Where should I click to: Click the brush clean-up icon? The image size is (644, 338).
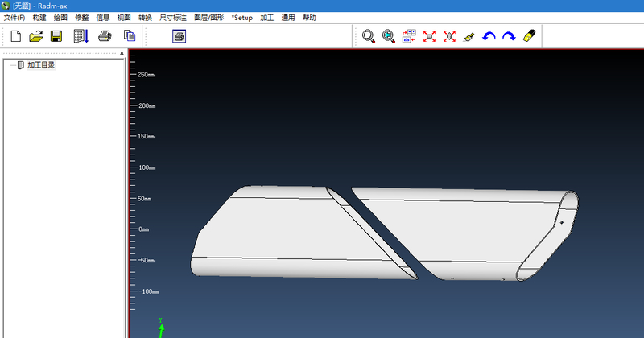click(x=469, y=36)
